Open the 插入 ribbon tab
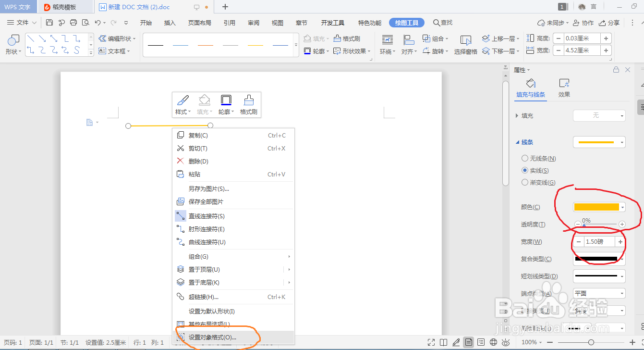The image size is (644, 350). pyautogui.click(x=170, y=23)
